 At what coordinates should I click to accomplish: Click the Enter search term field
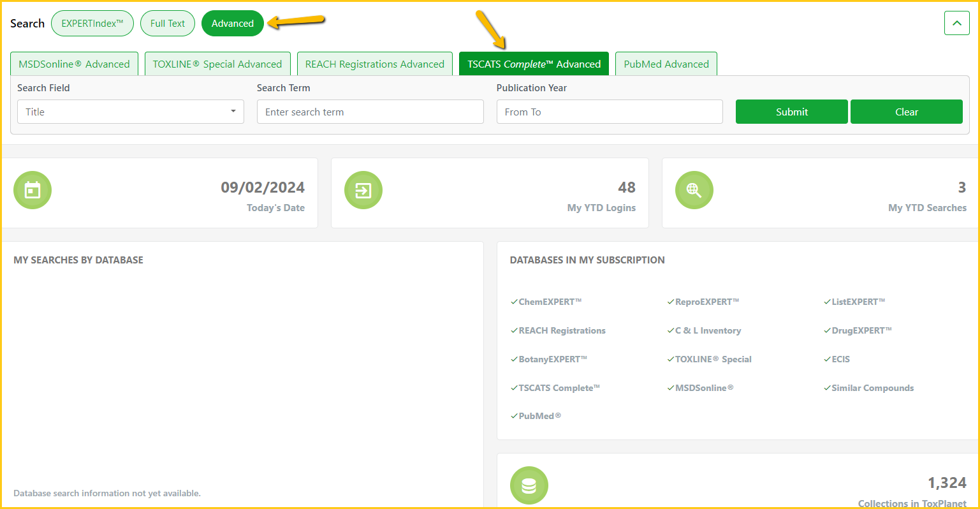click(370, 112)
